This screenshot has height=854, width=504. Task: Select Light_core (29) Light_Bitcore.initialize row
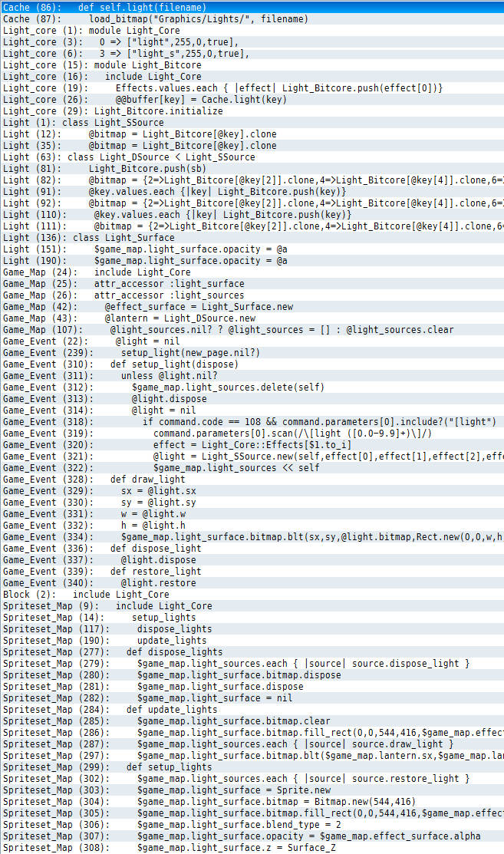[x=252, y=111]
